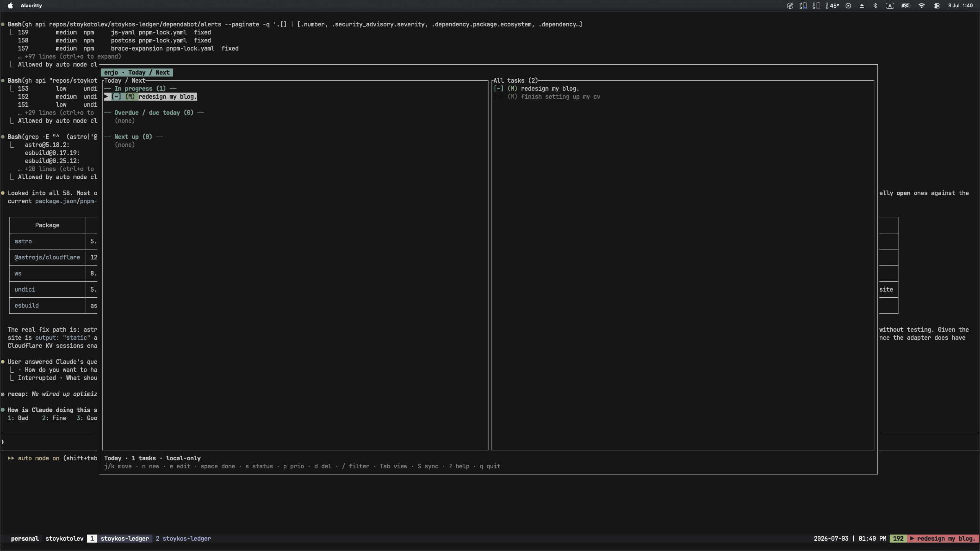Click the 'S sync' shortcut in the footer

point(428,466)
